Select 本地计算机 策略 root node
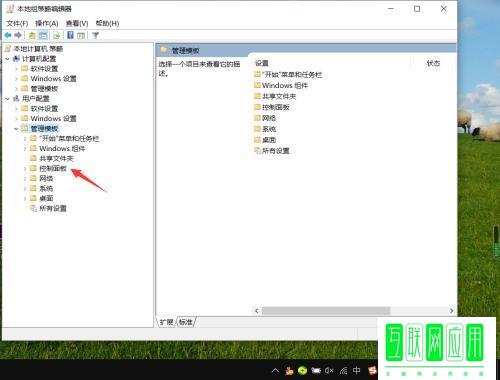This screenshot has width=500, height=380. pos(38,49)
